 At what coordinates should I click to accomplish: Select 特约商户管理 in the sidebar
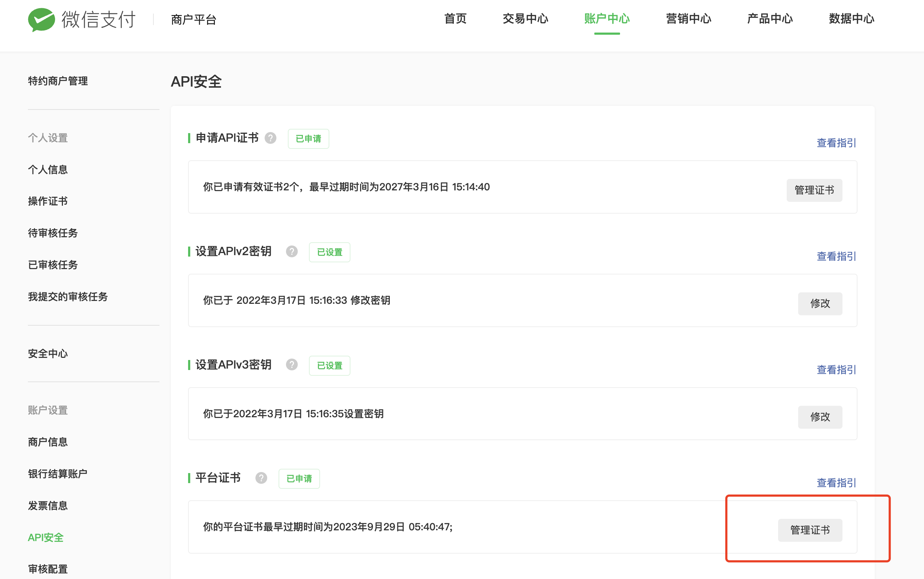tap(58, 81)
